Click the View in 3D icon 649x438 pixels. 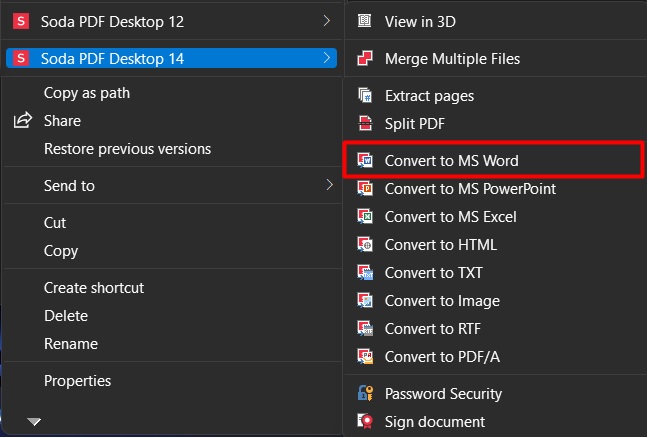(x=364, y=21)
